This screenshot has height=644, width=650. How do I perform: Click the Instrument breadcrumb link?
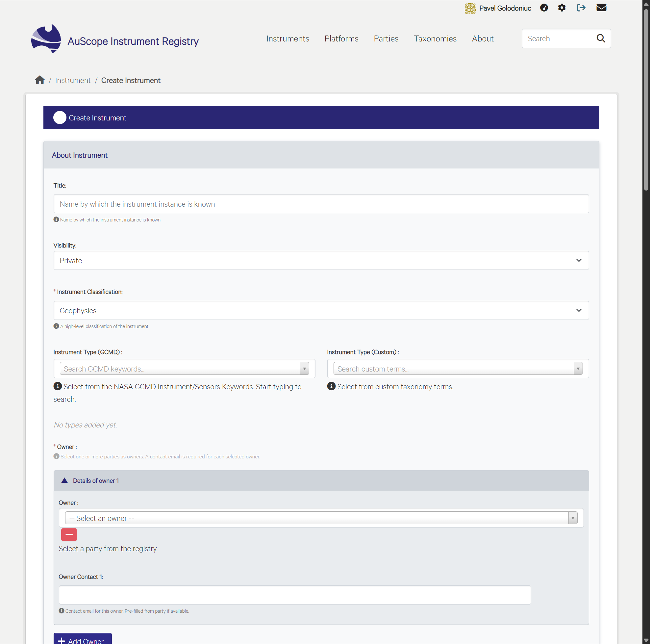73,80
